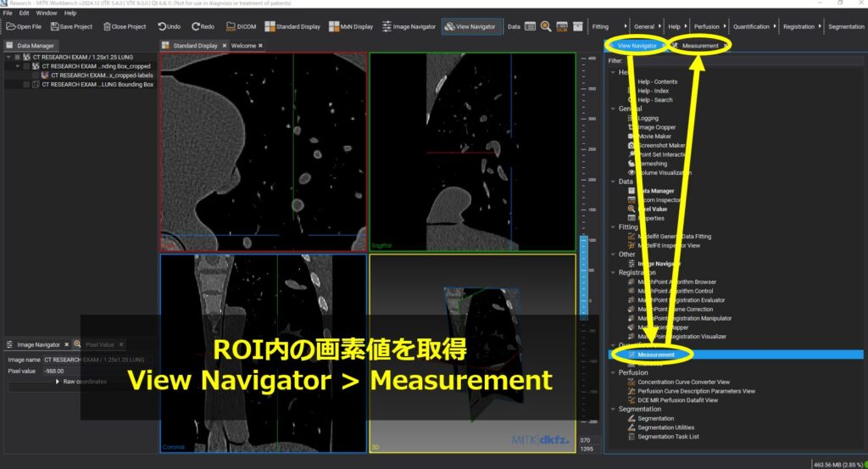Open the Edit menu

click(x=25, y=13)
